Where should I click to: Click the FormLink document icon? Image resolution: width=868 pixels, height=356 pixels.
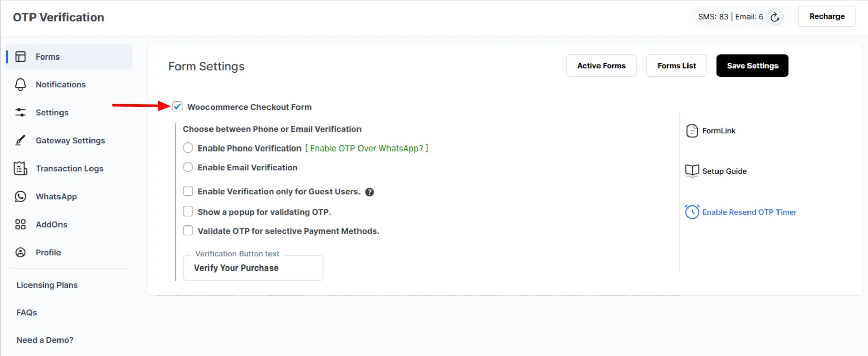click(x=692, y=131)
